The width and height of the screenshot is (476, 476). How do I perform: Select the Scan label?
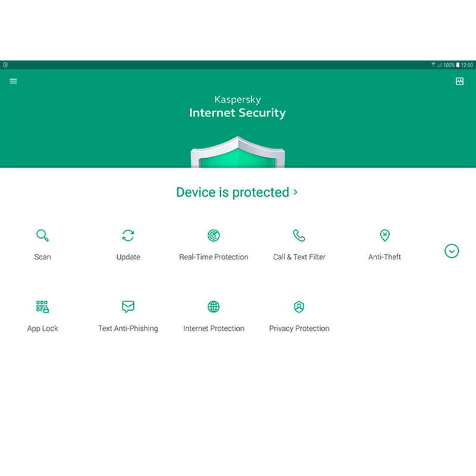pos(42,257)
